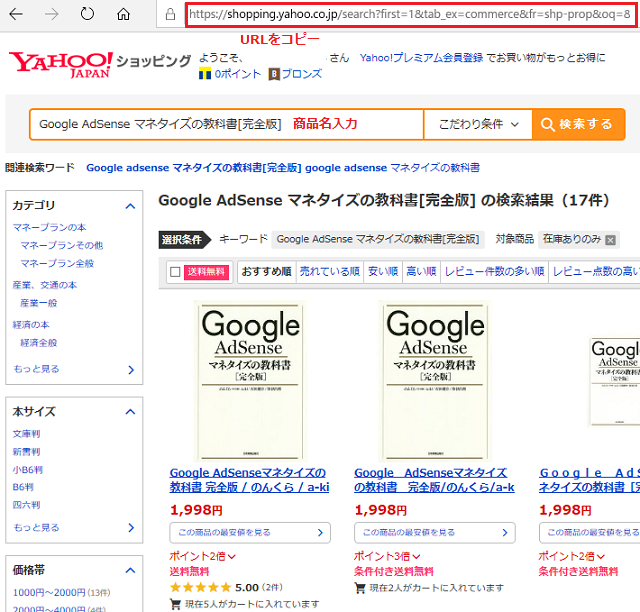Open related keyword with [完全版] at its end
Image resolution: width=640 pixels, height=612 pixels.
tap(194, 168)
